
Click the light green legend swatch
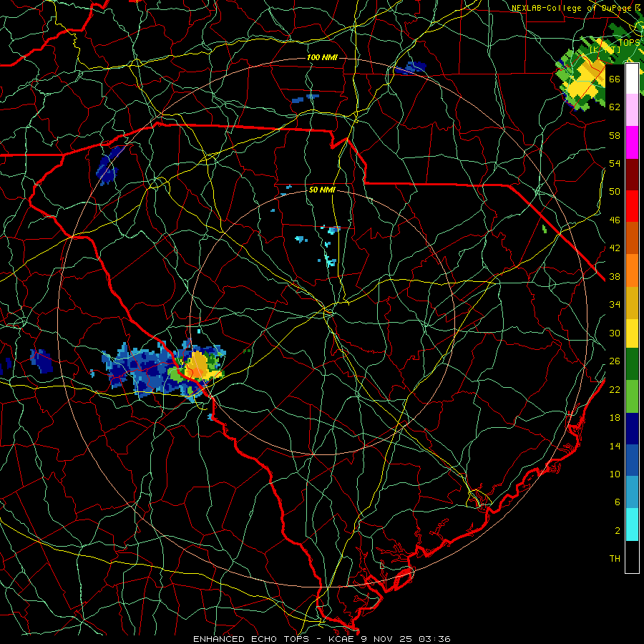tap(632, 396)
